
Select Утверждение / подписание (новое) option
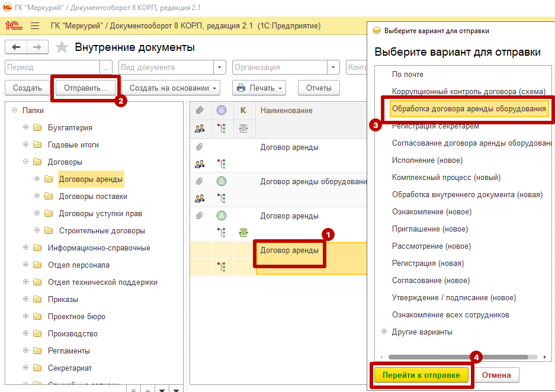pos(454,297)
